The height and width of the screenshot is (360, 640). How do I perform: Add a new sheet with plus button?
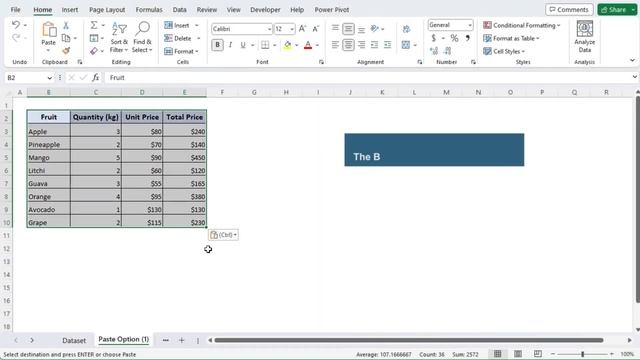click(x=182, y=340)
